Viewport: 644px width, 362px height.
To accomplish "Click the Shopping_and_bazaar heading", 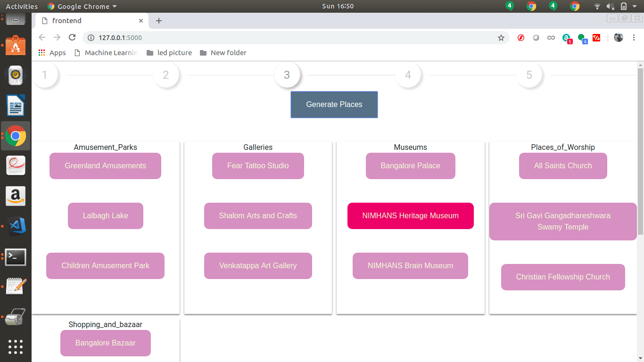I will pos(106,324).
